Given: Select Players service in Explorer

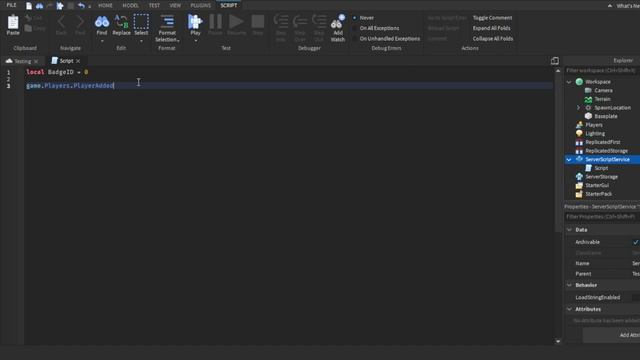Looking at the screenshot, I should [x=593, y=125].
